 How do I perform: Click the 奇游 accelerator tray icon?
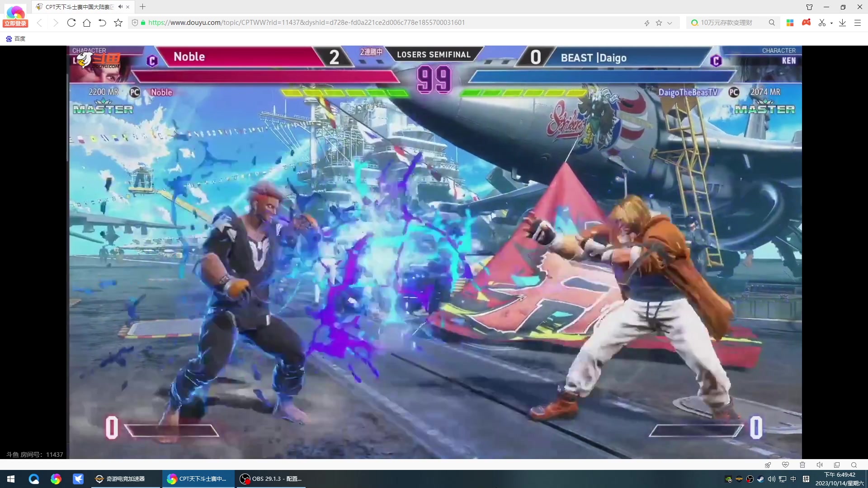pos(739,479)
